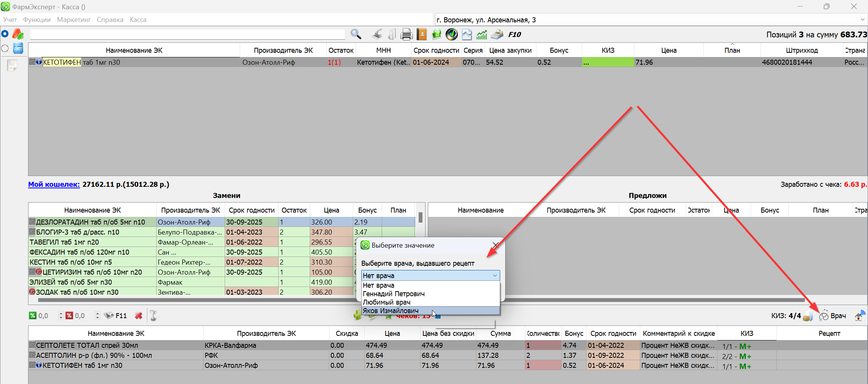Open the Функции menu

pyautogui.click(x=37, y=20)
